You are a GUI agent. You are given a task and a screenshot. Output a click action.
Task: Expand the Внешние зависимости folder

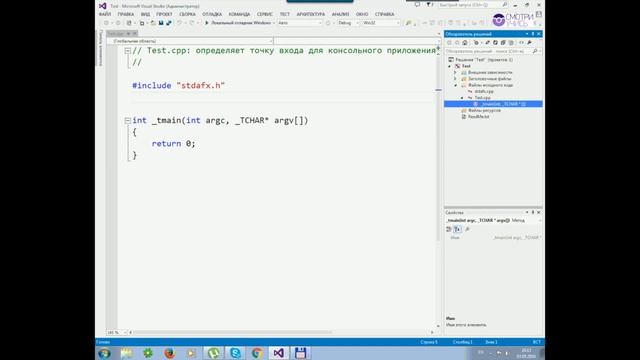click(456, 72)
